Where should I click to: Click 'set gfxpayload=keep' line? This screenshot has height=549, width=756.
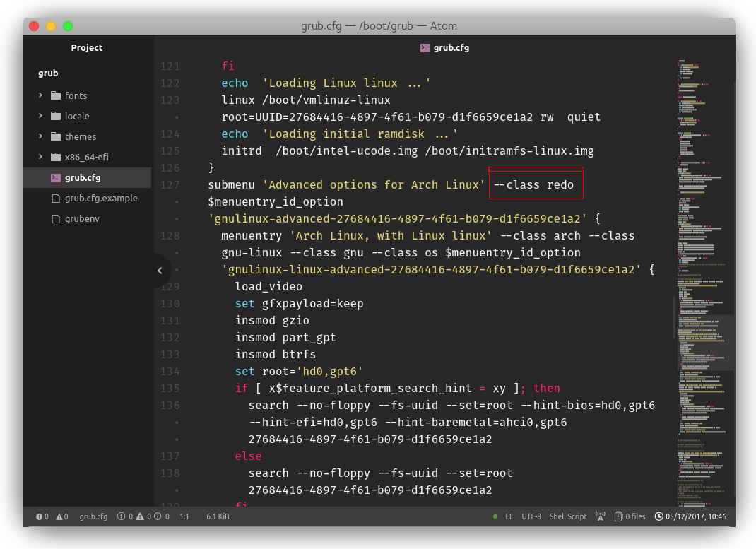click(299, 304)
